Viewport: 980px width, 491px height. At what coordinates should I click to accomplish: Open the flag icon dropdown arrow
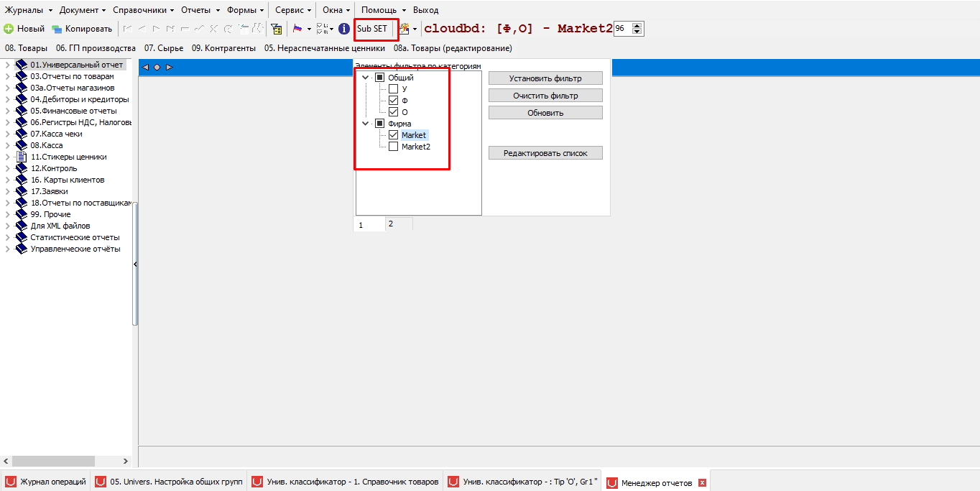coord(309,29)
